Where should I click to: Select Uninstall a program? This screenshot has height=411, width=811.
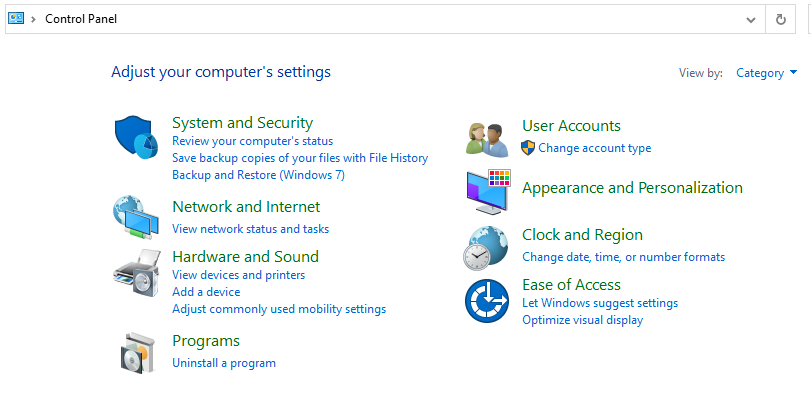(x=224, y=363)
